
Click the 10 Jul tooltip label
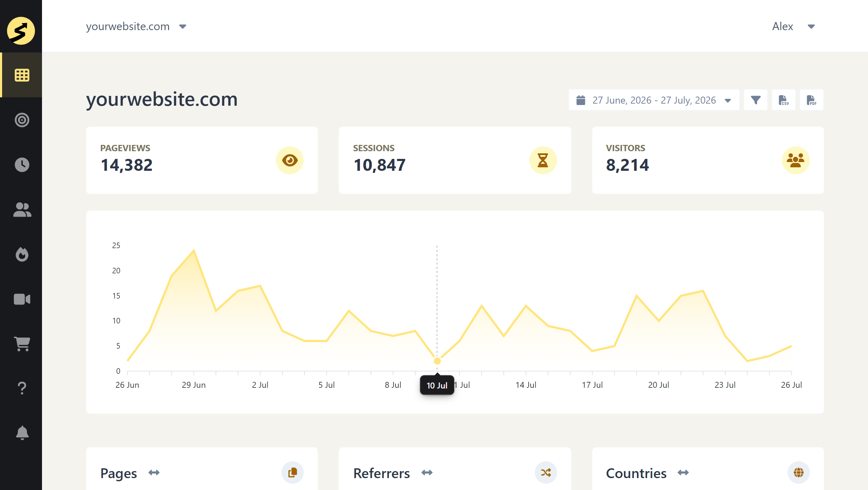(x=437, y=385)
